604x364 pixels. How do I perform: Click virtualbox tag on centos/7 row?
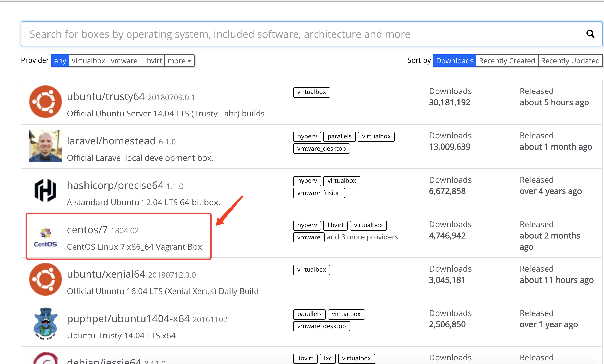(x=368, y=225)
